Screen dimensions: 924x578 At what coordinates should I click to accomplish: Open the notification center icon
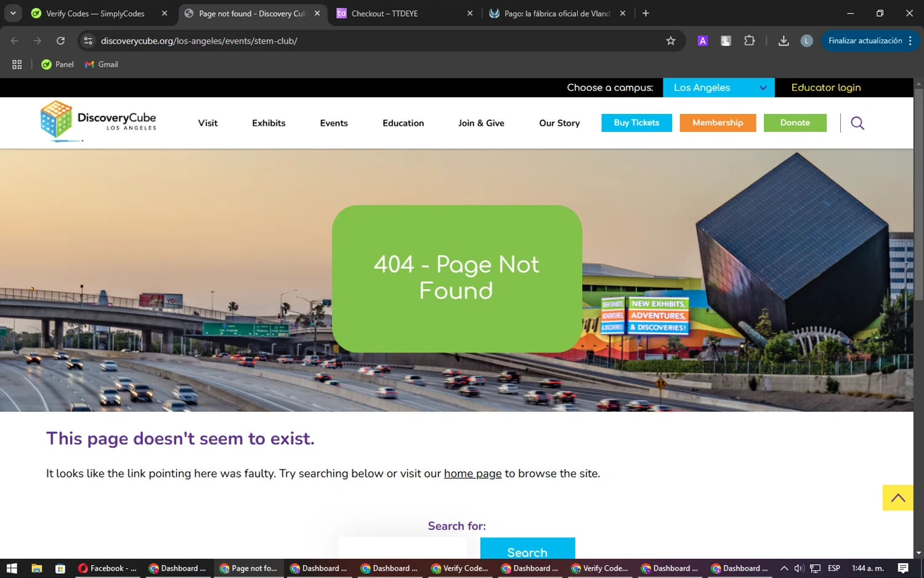click(903, 569)
